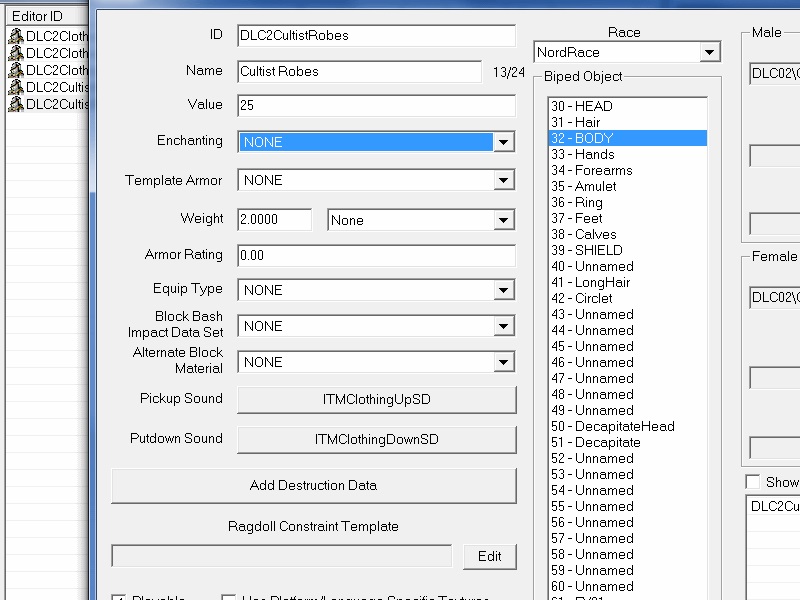The width and height of the screenshot is (800, 600).
Task: Open the Alternate Block Material dropdown
Action: (x=376, y=362)
